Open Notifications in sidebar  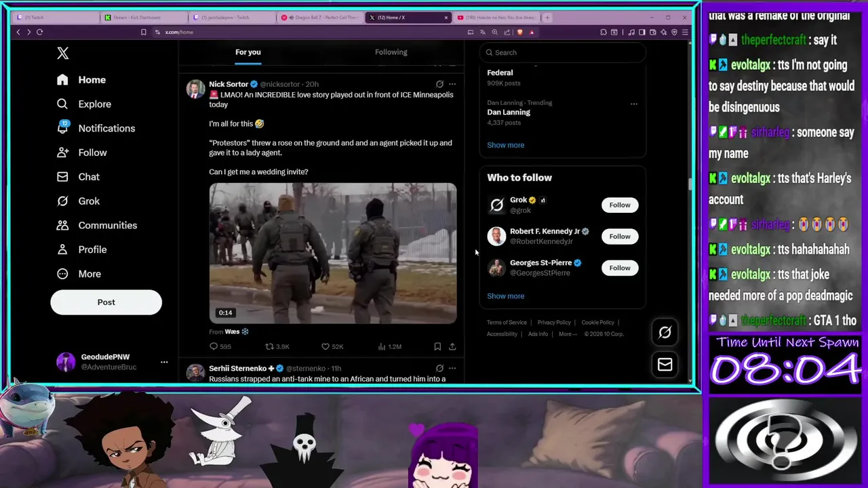point(96,128)
